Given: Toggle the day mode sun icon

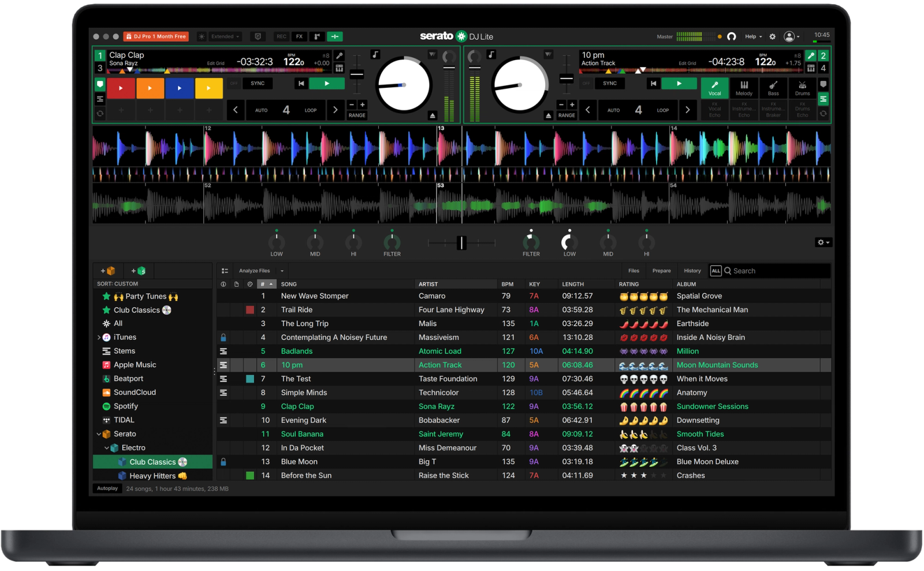Looking at the screenshot, I should click(x=202, y=36).
